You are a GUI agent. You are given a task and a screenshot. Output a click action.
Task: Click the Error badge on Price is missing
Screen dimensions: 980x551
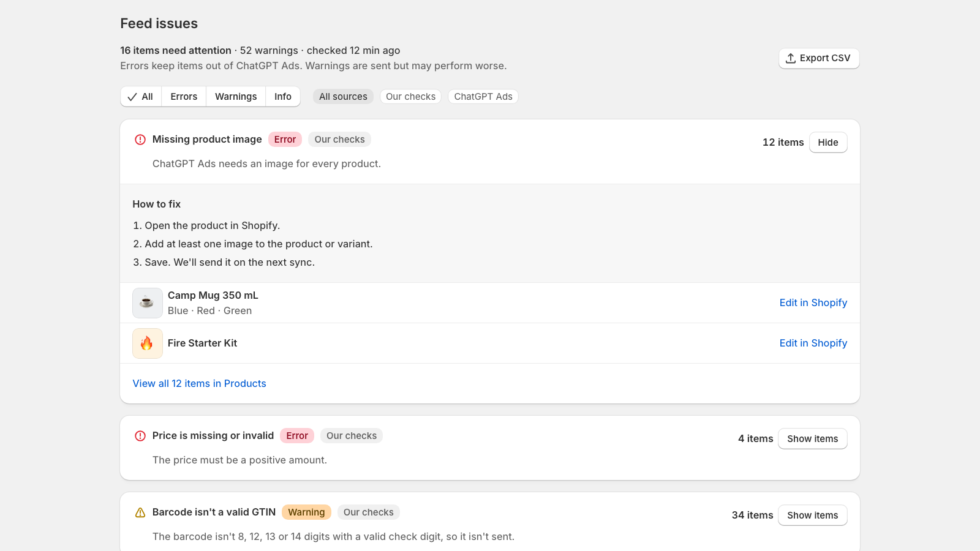click(297, 436)
